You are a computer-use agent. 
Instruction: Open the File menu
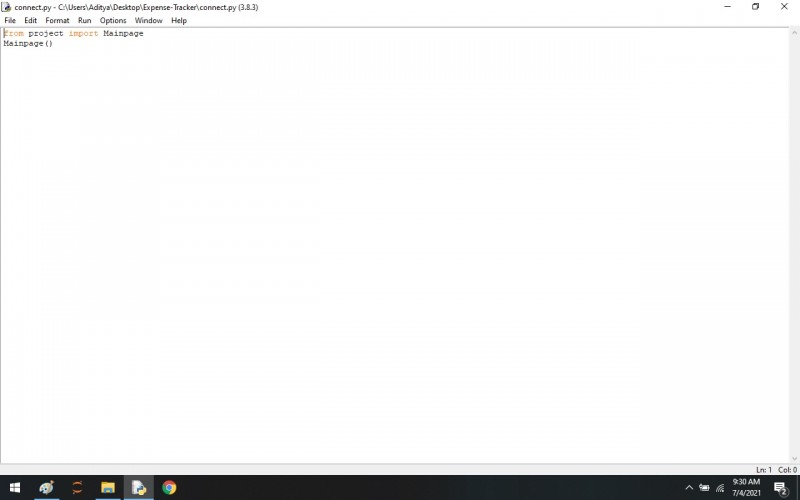10,20
